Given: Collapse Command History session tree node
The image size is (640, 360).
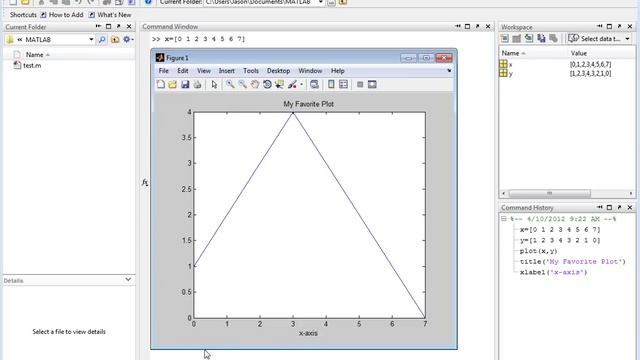Looking at the screenshot, I should [504, 219].
